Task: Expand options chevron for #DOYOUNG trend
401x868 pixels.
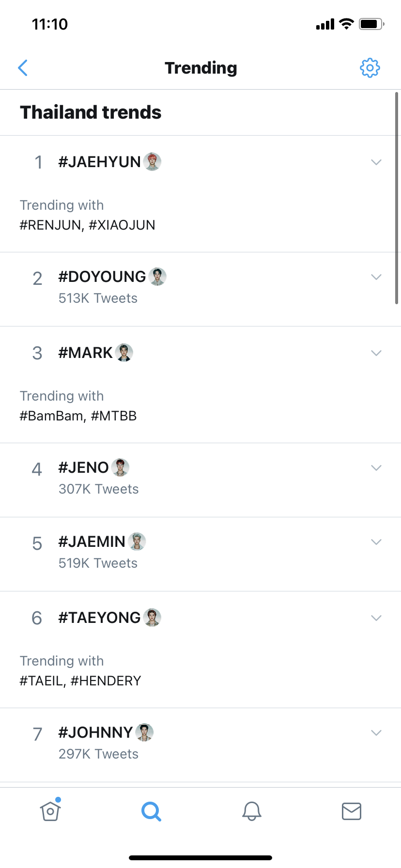Action: tap(376, 277)
